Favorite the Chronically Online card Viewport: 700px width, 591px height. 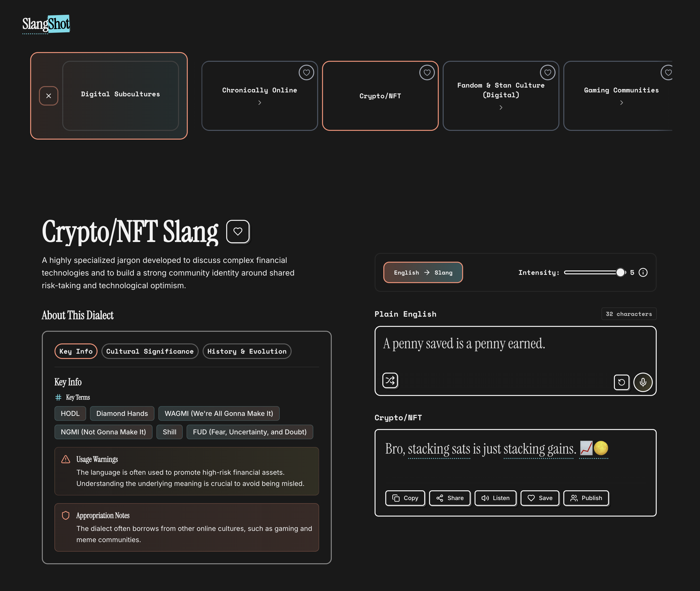[306, 72]
